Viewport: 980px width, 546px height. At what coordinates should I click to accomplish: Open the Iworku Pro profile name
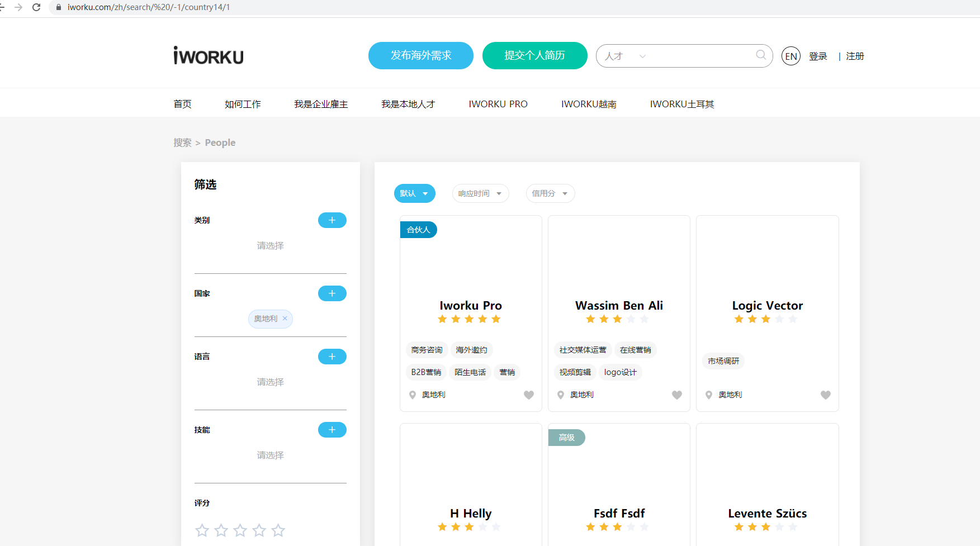[x=471, y=306]
